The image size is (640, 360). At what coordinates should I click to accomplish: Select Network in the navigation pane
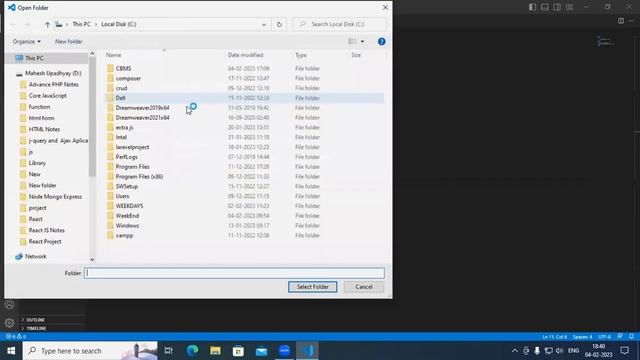(36, 256)
